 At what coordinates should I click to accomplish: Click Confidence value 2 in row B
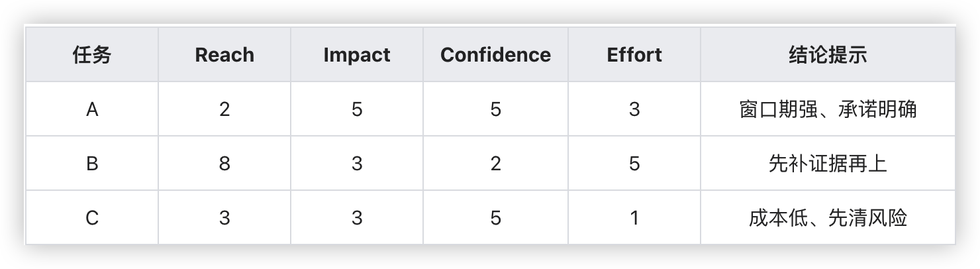[x=495, y=164]
